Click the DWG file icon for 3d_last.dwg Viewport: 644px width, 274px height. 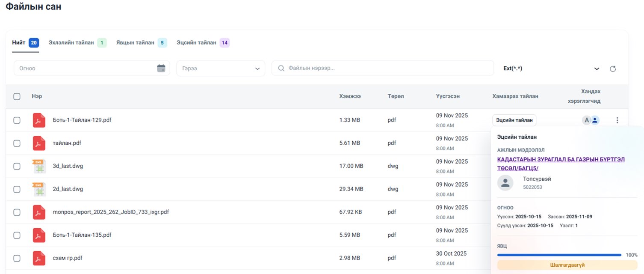coord(39,166)
